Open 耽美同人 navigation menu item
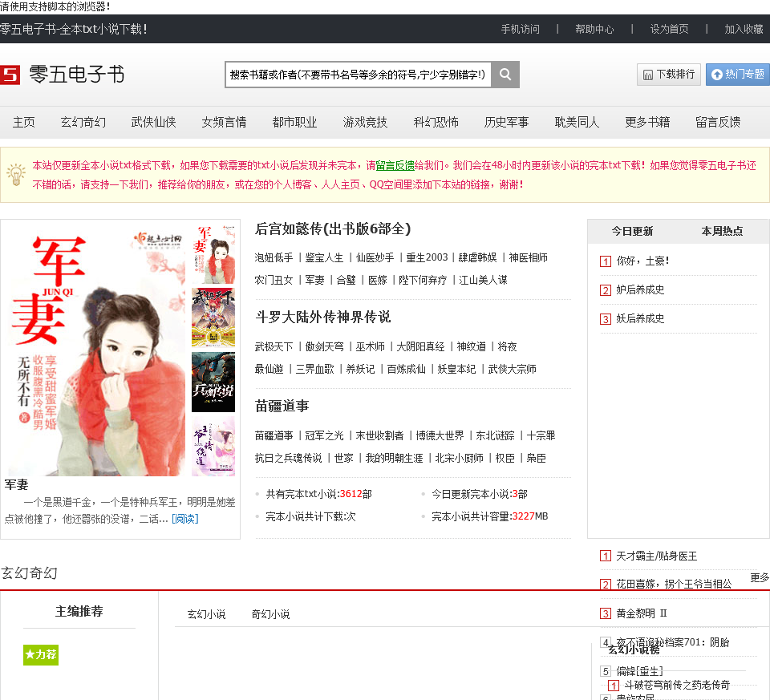770x700 pixels. (x=577, y=122)
